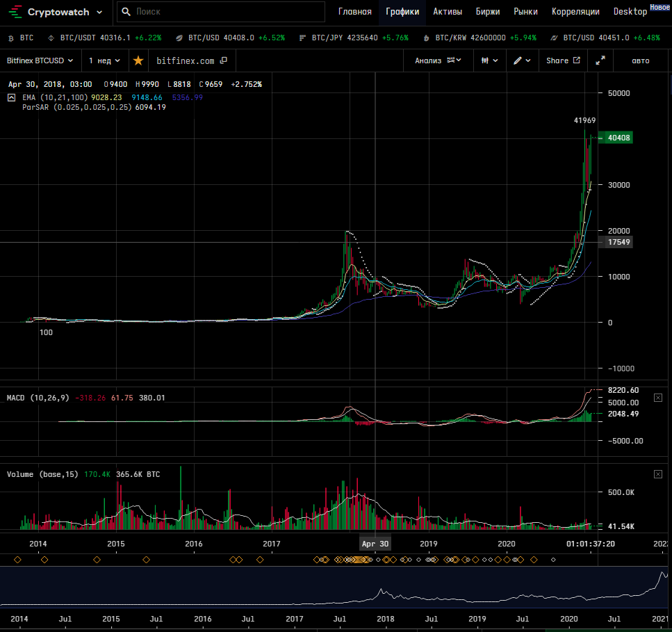Click the mini overview chart navigator

(334, 587)
